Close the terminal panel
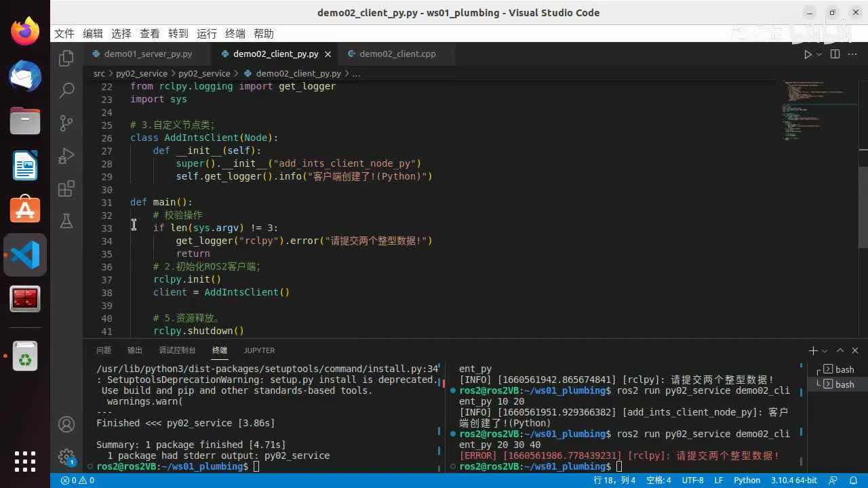This screenshot has width=868, height=488. click(856, 350)
